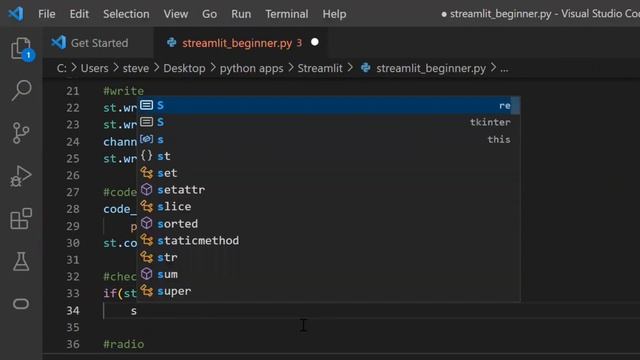The width and height of the screenshot is (640, 360).
Task: Select the super class suggestion
Action: pyautogui.click(x=328, y=291)
